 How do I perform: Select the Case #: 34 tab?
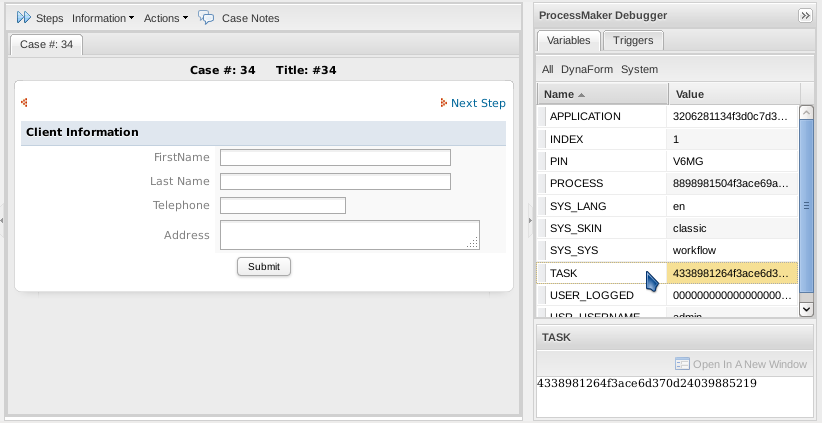click(x=47, y=44)
